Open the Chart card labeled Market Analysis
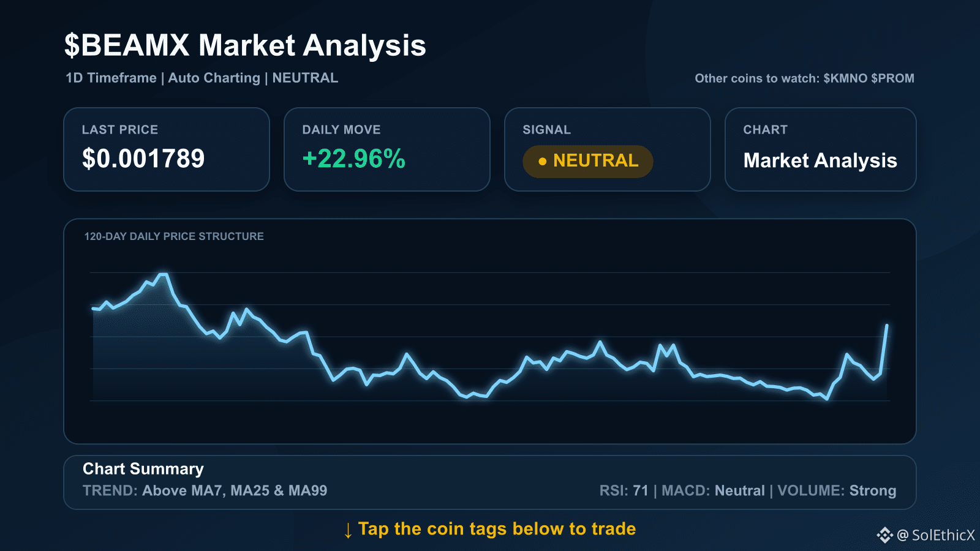 [821, 149]
